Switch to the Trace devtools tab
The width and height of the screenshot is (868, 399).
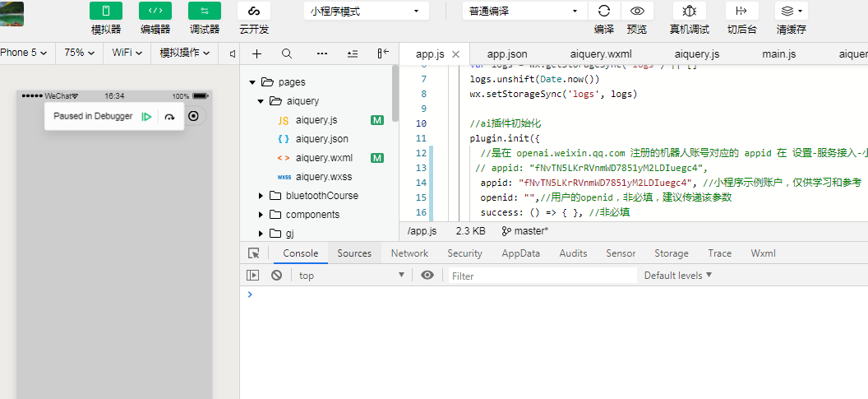pos(720,253)
